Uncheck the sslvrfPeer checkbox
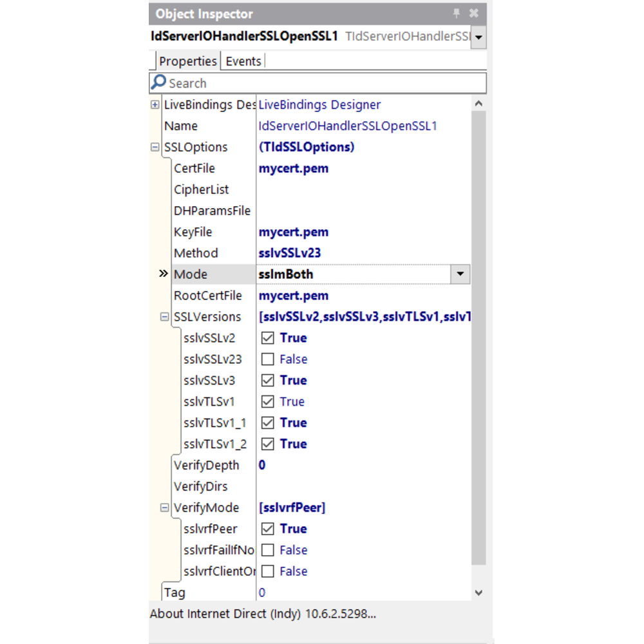 click(x=268, y=529)
